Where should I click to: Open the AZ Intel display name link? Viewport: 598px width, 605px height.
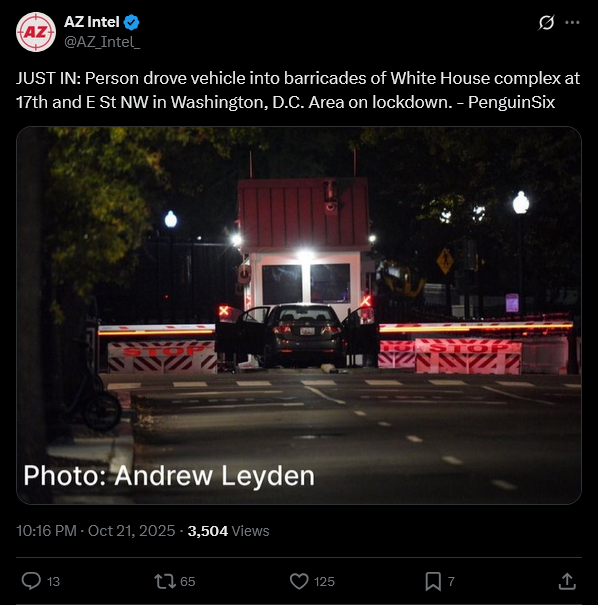92,22
